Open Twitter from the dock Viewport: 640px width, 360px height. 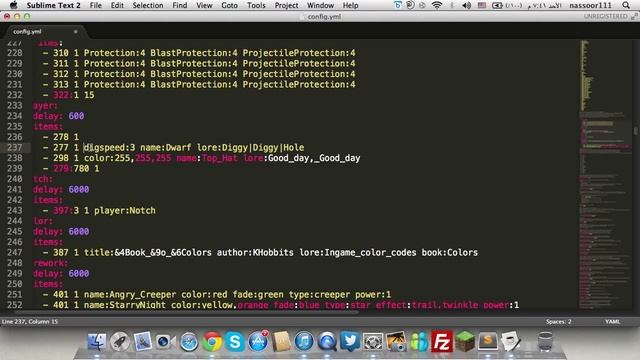pos(350,341)
